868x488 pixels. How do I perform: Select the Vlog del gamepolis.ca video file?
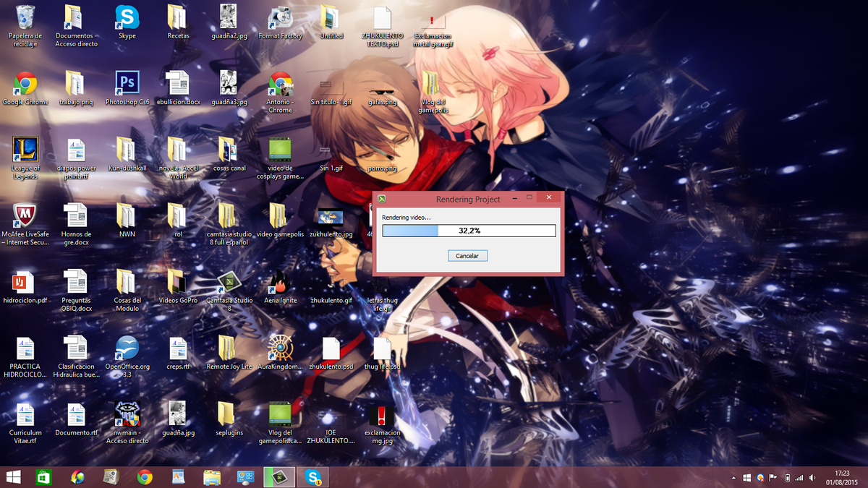click(x=280, y=423)
